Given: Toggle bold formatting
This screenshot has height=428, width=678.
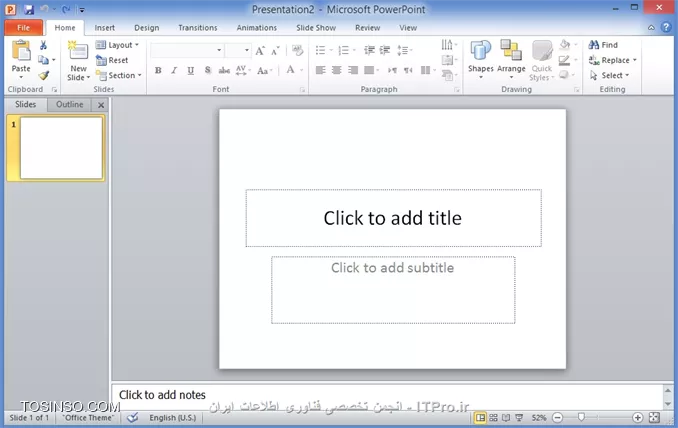Looking at the screenshot, I should 158,70.
